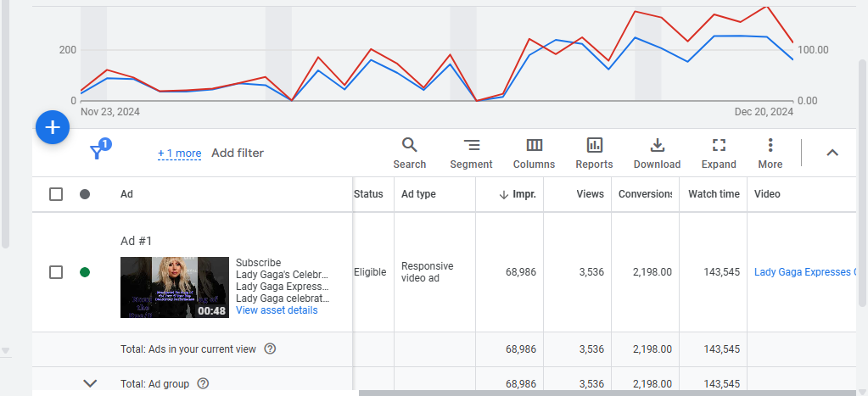This screenshot has height=396, width=868.
Task: Open the Segment menu
Action: pos(471,153)
